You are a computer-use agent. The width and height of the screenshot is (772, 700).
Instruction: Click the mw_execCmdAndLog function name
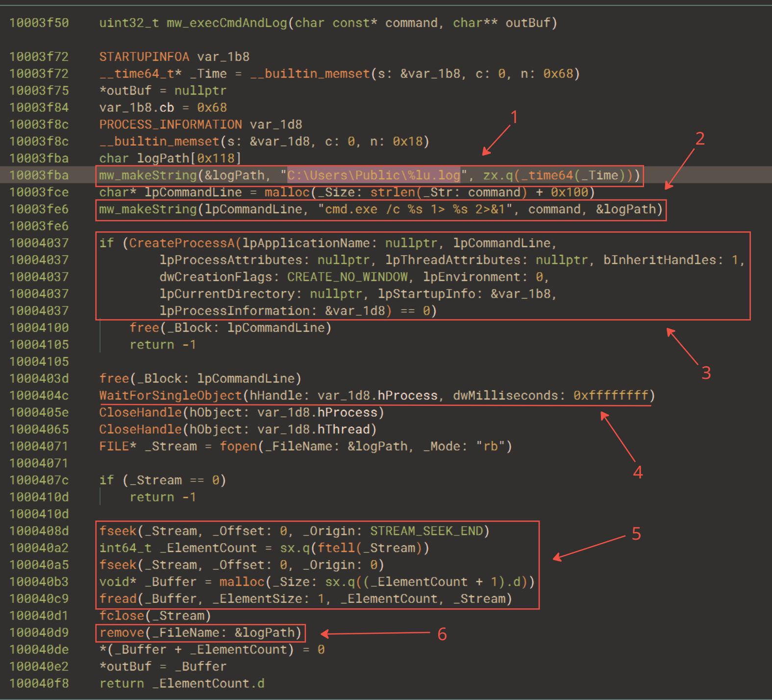[x=226, y=23]
